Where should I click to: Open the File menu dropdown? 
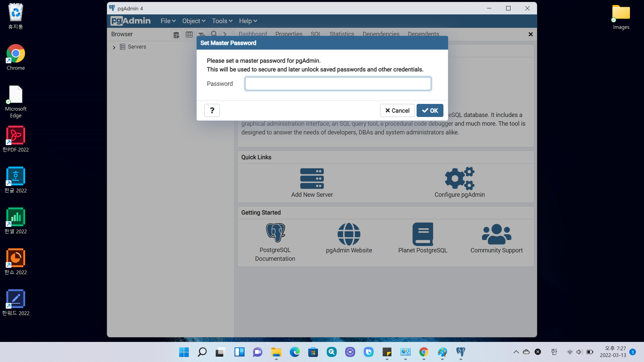point(168,21)
